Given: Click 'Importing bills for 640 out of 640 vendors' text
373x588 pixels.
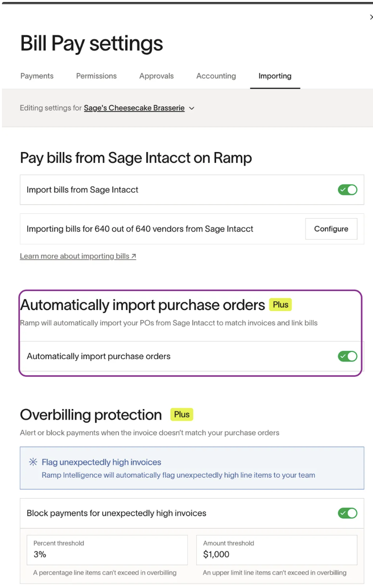Looking at the screenshot, I should coord(140,229).
